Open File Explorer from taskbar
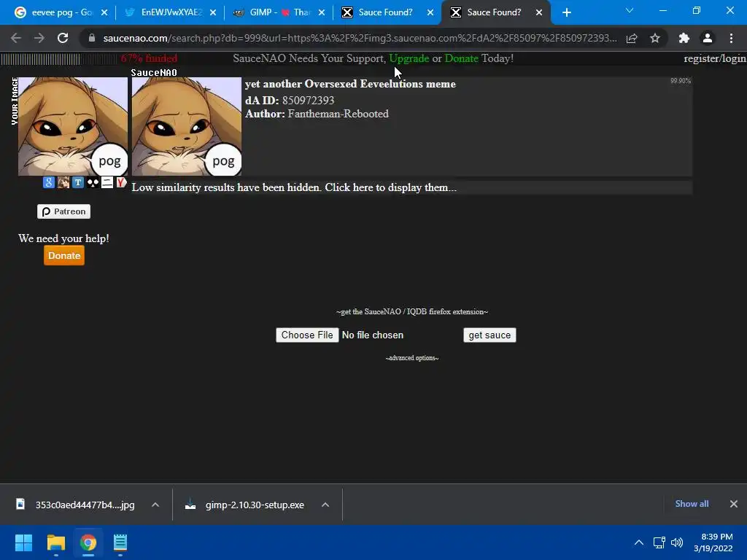 pyautogui.click(x=55, y=542)
